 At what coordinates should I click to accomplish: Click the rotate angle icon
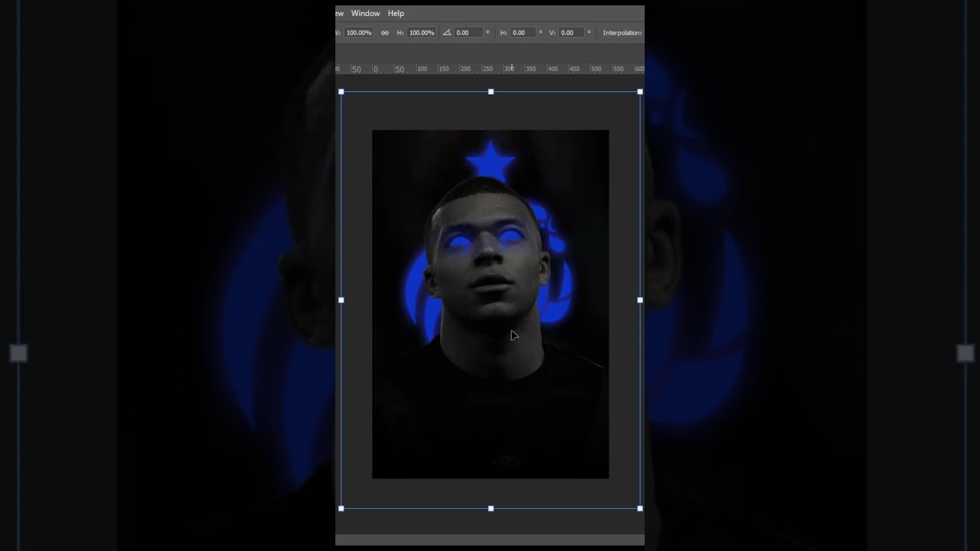click(447, 33)
